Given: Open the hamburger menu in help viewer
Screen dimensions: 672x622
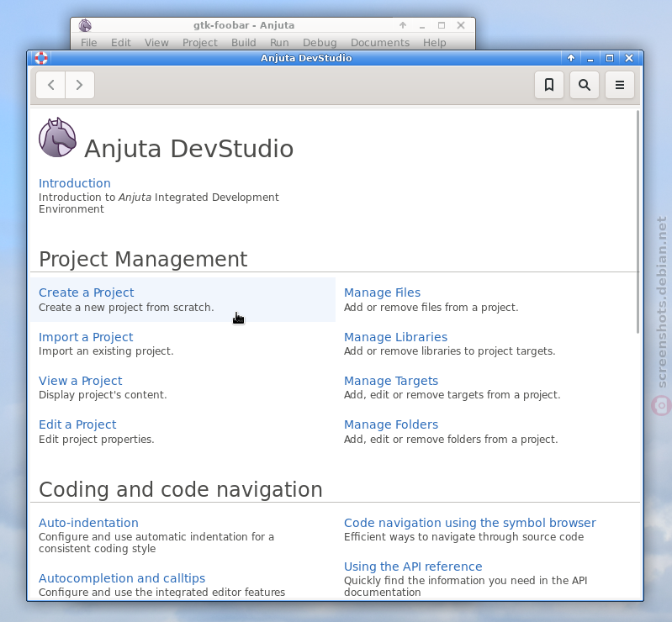Looking at the screenshot, I should click(620, 85).
